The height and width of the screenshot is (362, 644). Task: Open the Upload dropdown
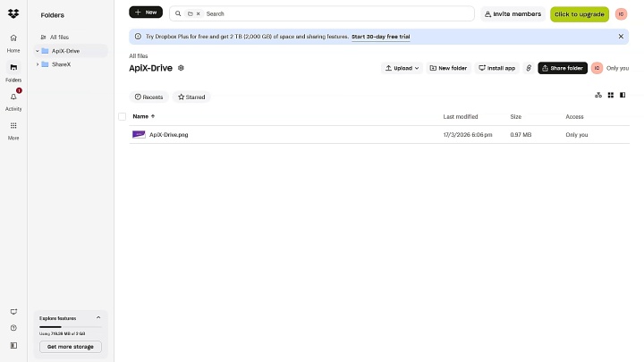click(402, 68)
